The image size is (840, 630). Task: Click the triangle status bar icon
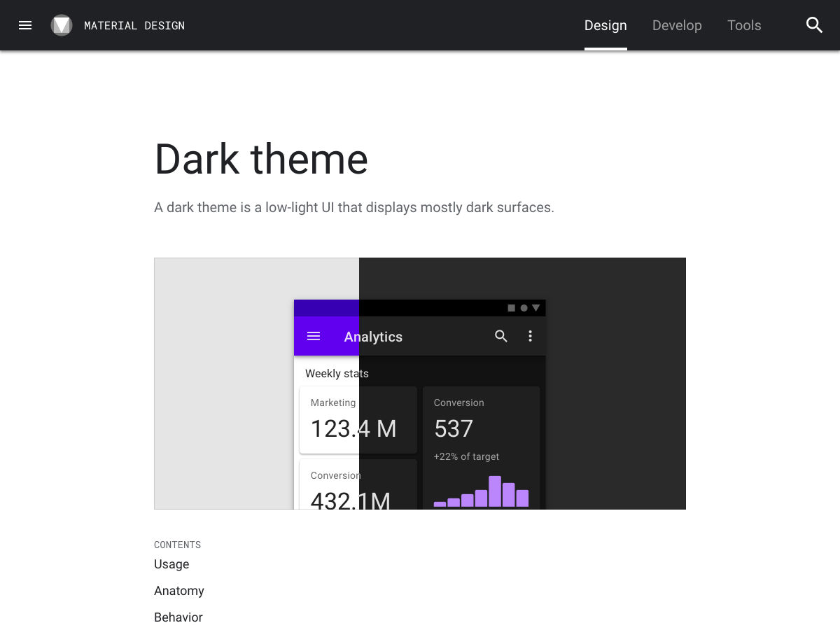point(536,308)
